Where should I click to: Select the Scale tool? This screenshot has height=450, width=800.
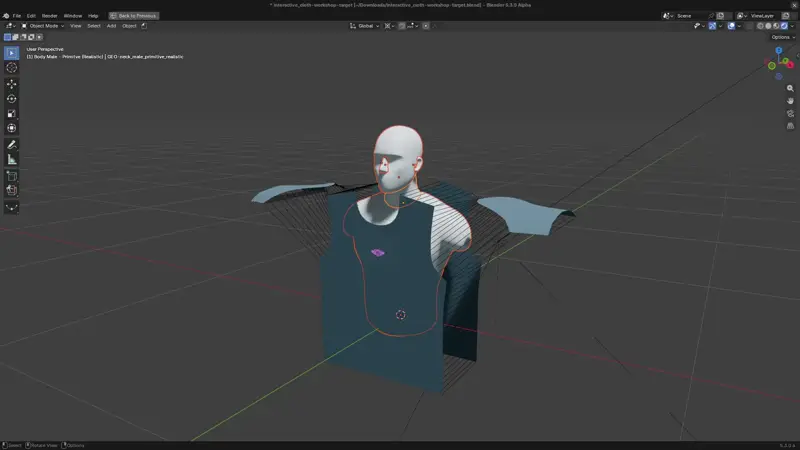pos(11,113)
